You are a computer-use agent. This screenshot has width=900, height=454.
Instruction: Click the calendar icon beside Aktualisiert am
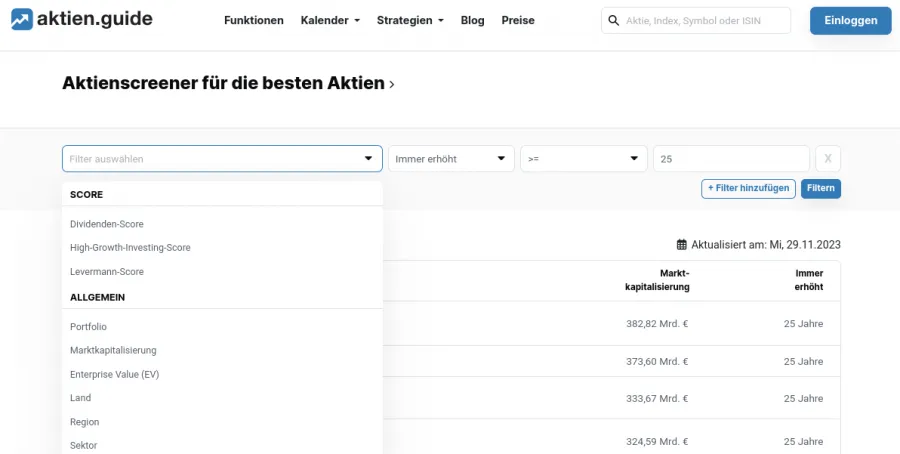tap(681, 245)
